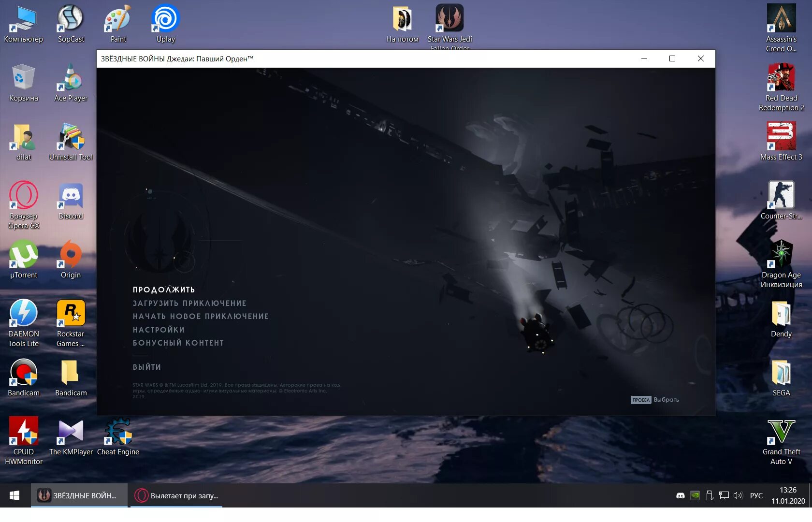Select the Mass Effect 3 shortcut
The width and height of the screenshot is (812, 522).
pos(781,141)
